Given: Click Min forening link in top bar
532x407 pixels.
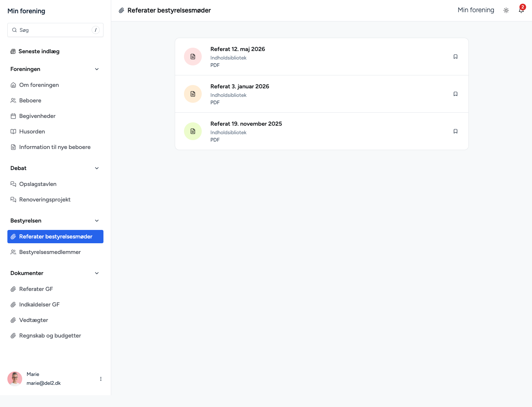Looking at the screenshot, I should click(x=476, y=10).
